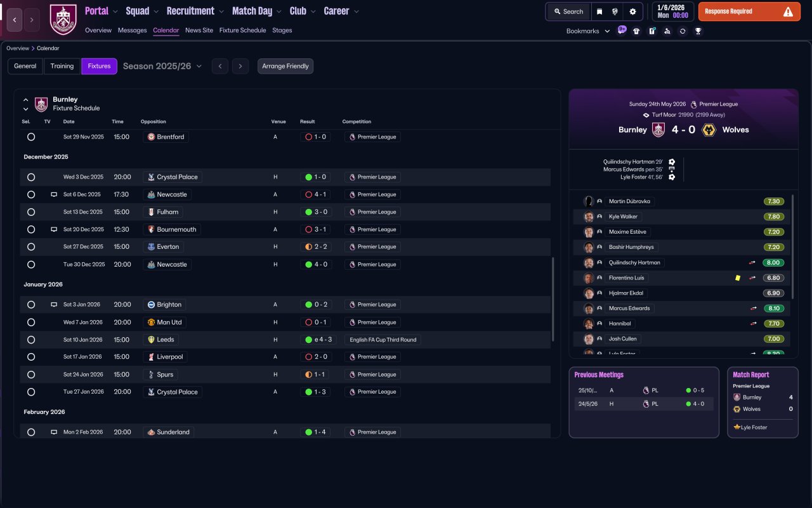Click Kyle Walker's portrait icon

[x=589, y=217]
